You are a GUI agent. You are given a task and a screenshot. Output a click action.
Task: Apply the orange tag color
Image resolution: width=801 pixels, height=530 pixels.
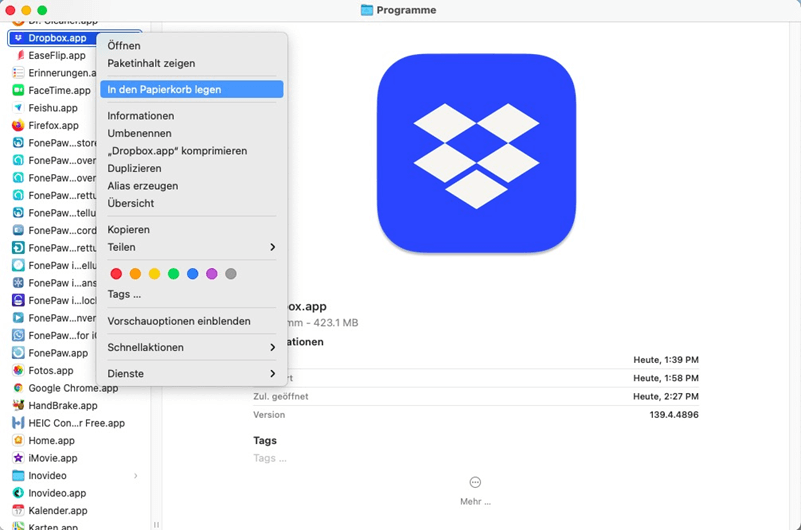click(x=135, y=274)
